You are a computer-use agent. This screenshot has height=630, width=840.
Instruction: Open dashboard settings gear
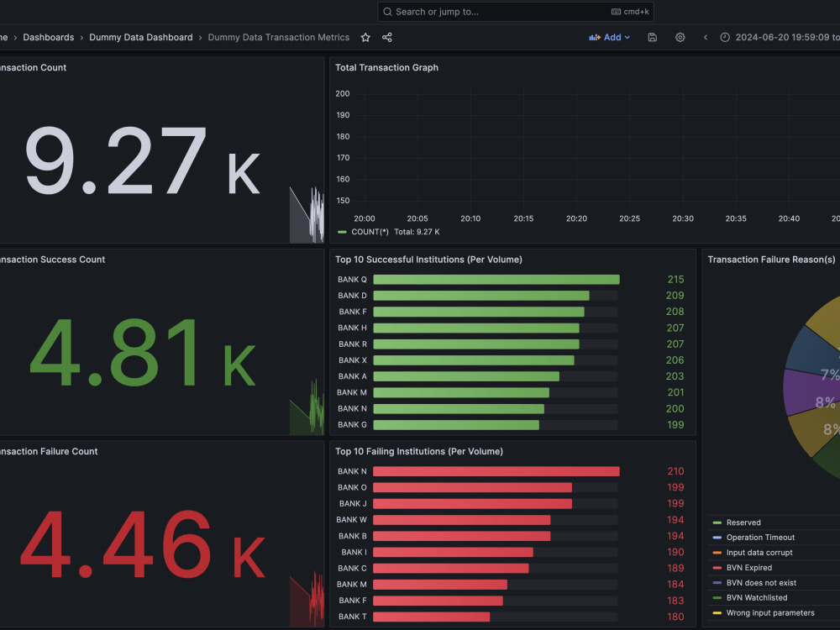coord(680,38)
